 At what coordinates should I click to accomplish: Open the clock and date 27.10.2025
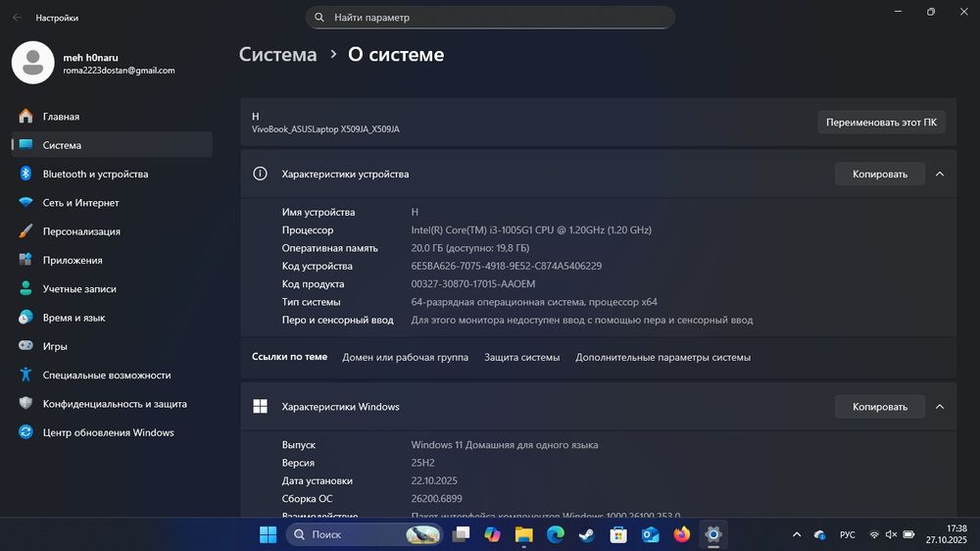tap(947, 534)
